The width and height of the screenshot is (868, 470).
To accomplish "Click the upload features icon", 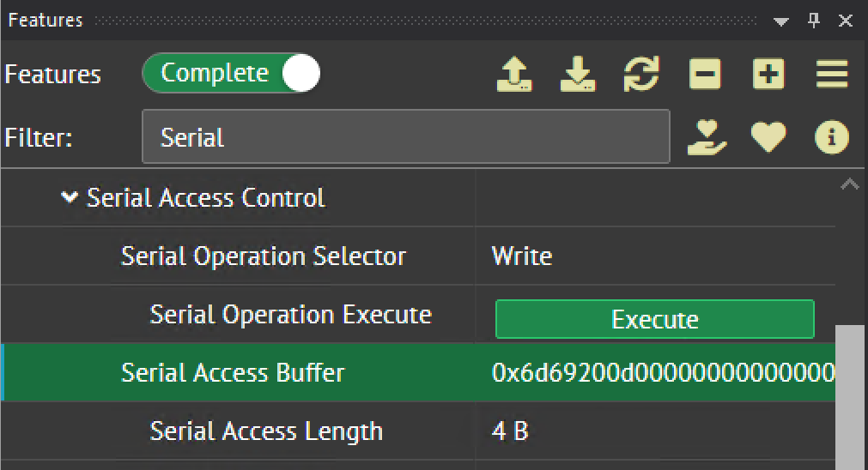I will coord(514,75).
